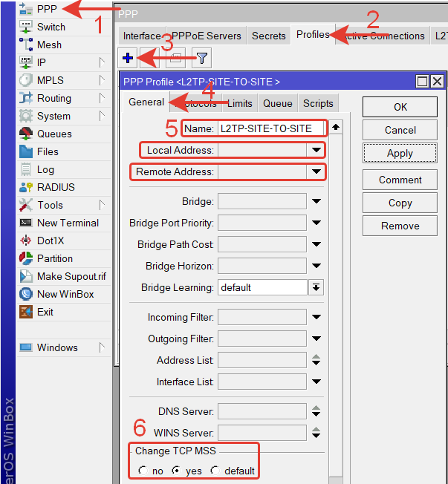Expand Outgoing Filter arrow
448x484 pixels.
pos(316,339)
